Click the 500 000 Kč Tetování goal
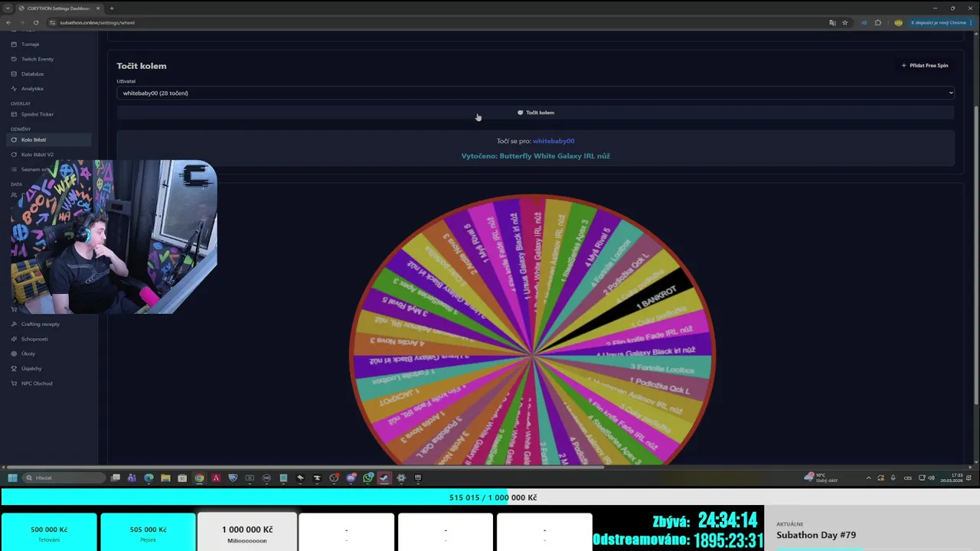Image resolution: width=980 pixels, height=551 pixels. point(49,533)
